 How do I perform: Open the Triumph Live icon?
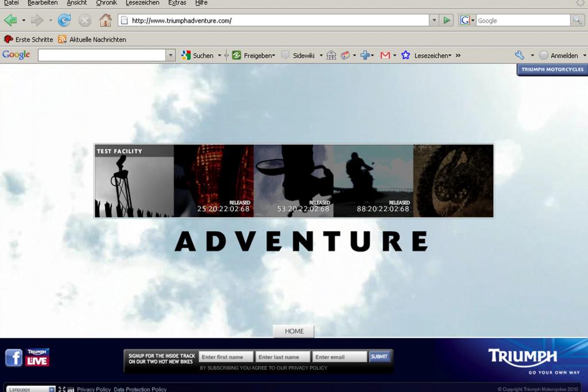pyautogui.click(x=37, y=358)
